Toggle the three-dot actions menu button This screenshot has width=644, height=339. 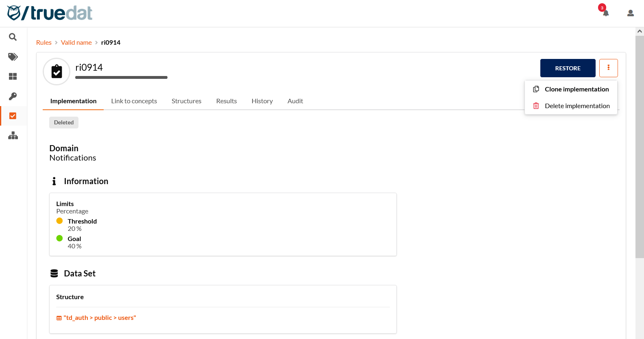608,68
